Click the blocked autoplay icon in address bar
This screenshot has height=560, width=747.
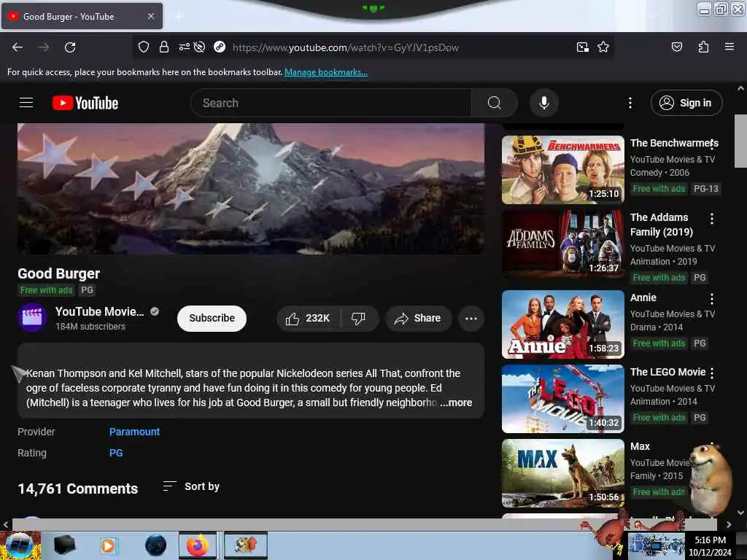(200, 47)
